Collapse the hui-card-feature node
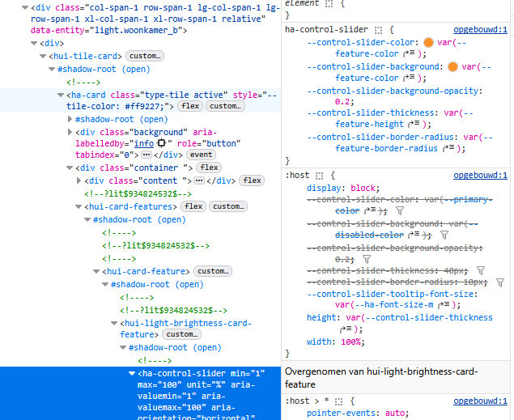The image size is (514, 420). pyautogui.click(x=96, y=272)
